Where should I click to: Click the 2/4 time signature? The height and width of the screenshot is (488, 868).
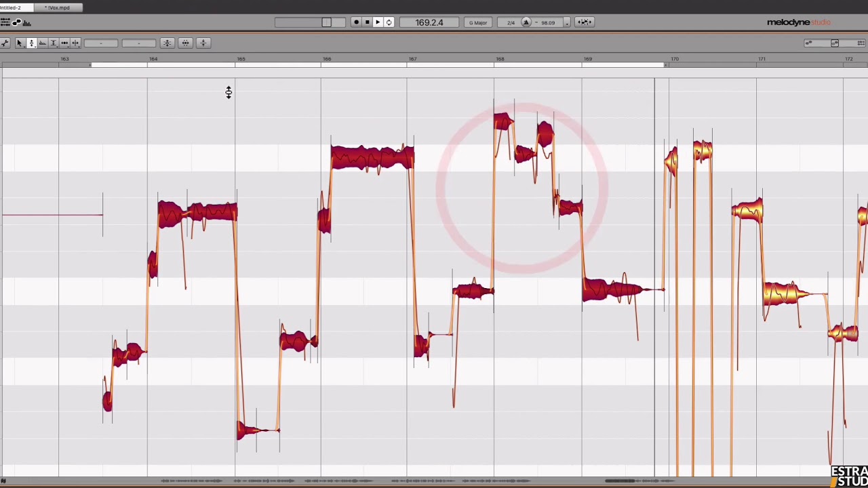click(511, 22)
